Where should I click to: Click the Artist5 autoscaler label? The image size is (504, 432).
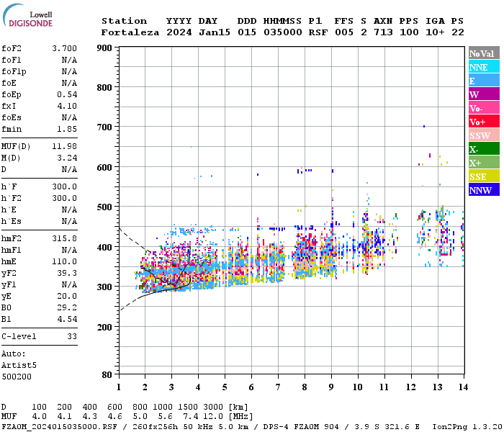tap(19, 366)
